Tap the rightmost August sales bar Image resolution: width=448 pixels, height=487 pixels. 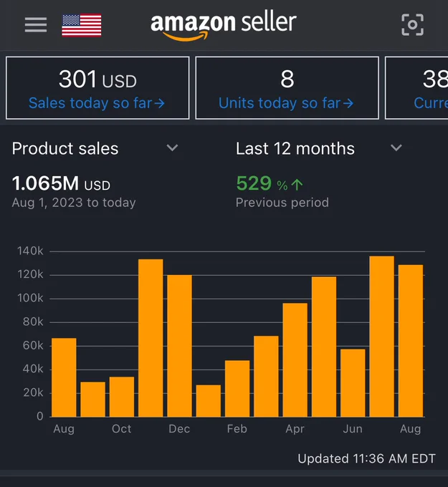click(x=411, y=341)
